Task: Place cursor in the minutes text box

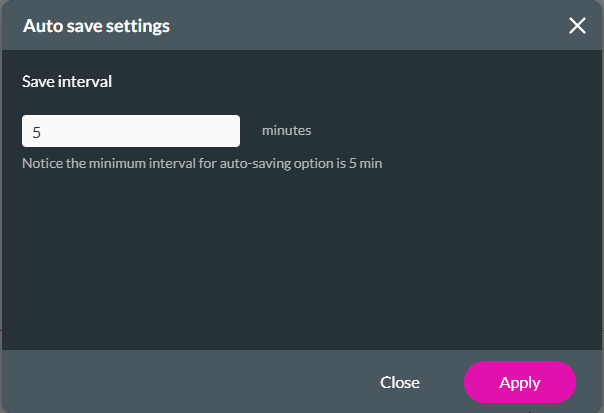Action: tap(131, 131)
